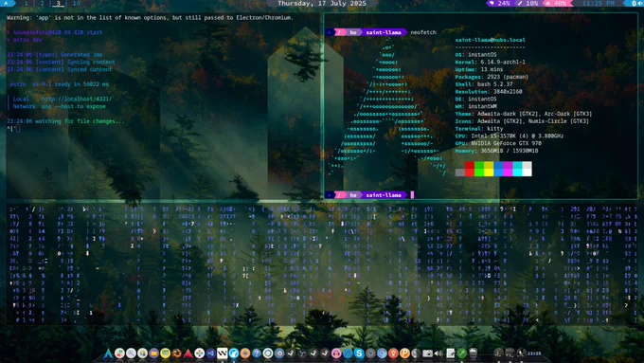644x363 pixels.
Task: Click the start logo in top bar
Action: coord(6,3)
